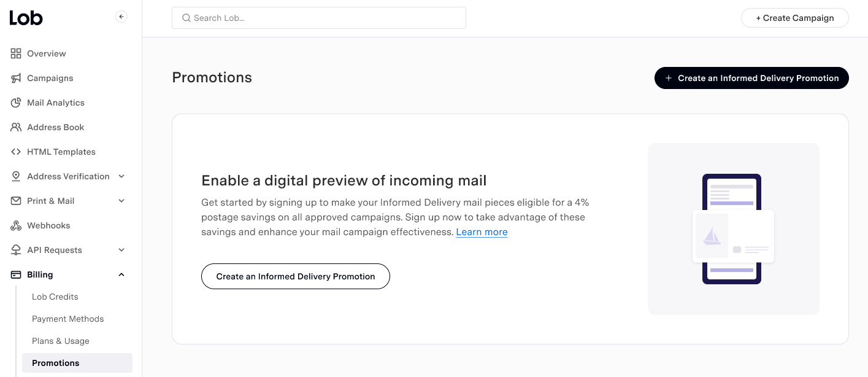
Task: Click the Overview grid icon
Action: (x=16, y=53)
